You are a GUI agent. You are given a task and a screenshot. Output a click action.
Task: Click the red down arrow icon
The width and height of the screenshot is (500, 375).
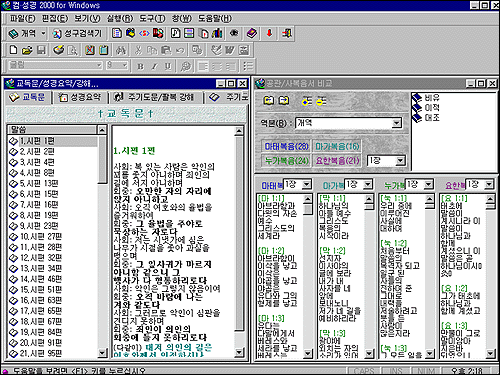tap(269, 33)
